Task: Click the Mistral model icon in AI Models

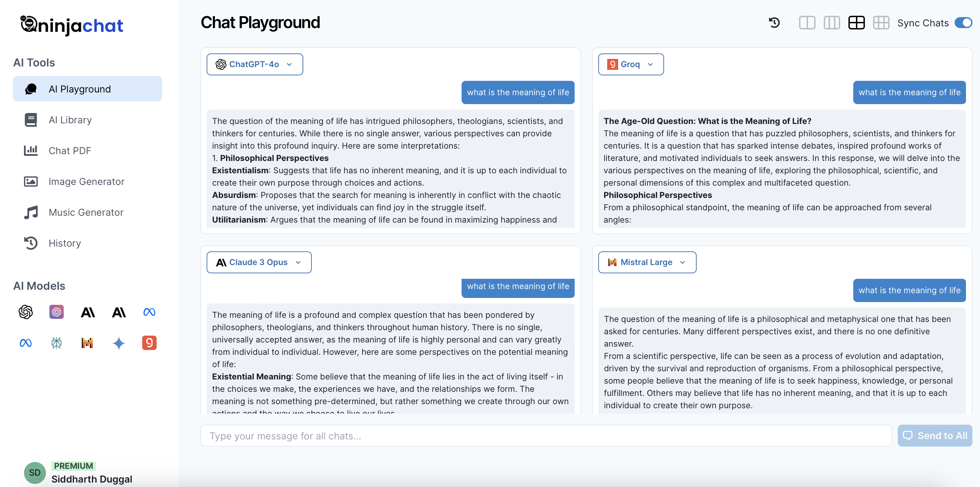Action: pyautogui.click(x=87, y=343)
